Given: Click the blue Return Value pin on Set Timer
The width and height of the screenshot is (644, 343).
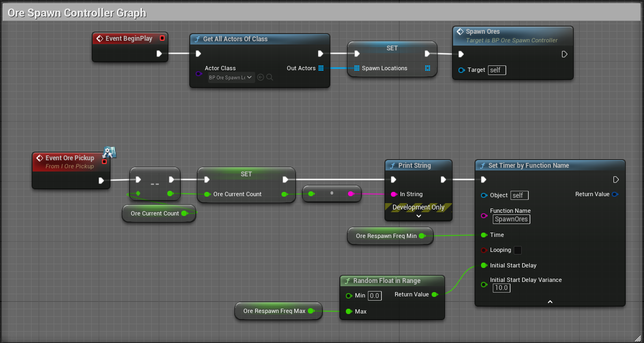Looking at the screenshot, I should tap(615, 194).
